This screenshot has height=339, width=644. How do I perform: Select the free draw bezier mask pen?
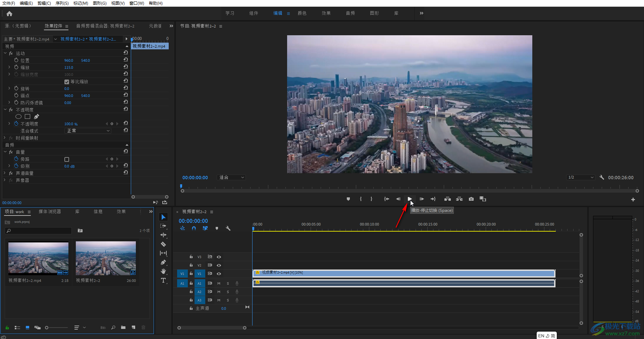point(37,116)
